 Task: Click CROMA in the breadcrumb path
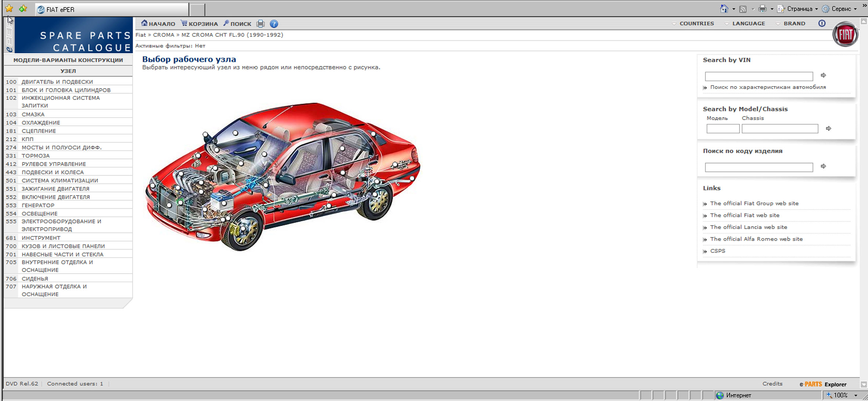pyautogui.click(x=164, y=35)
